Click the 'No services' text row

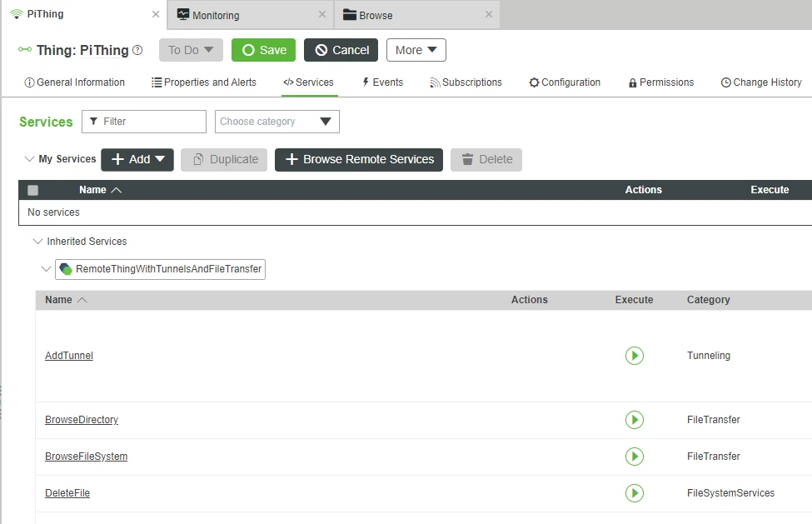coord(53,212)
